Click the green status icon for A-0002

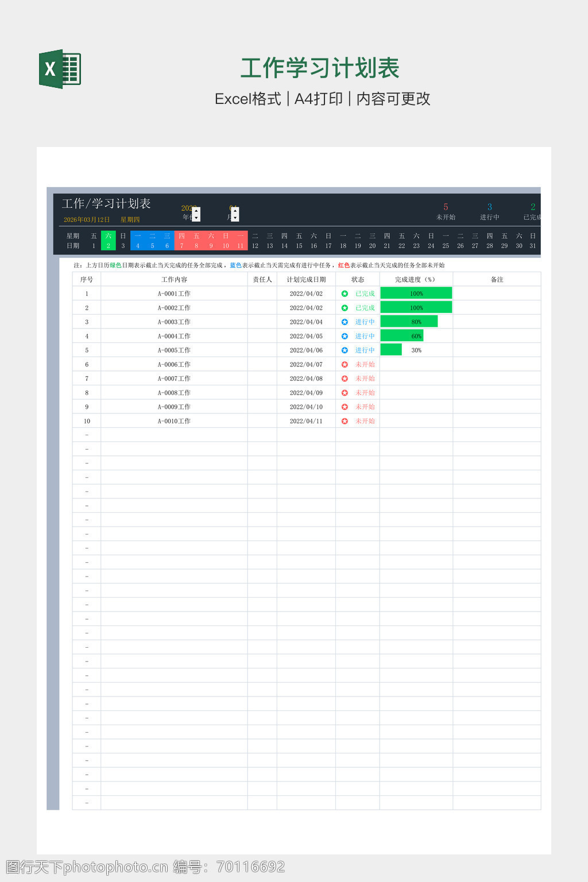click(x=345, y=308)
